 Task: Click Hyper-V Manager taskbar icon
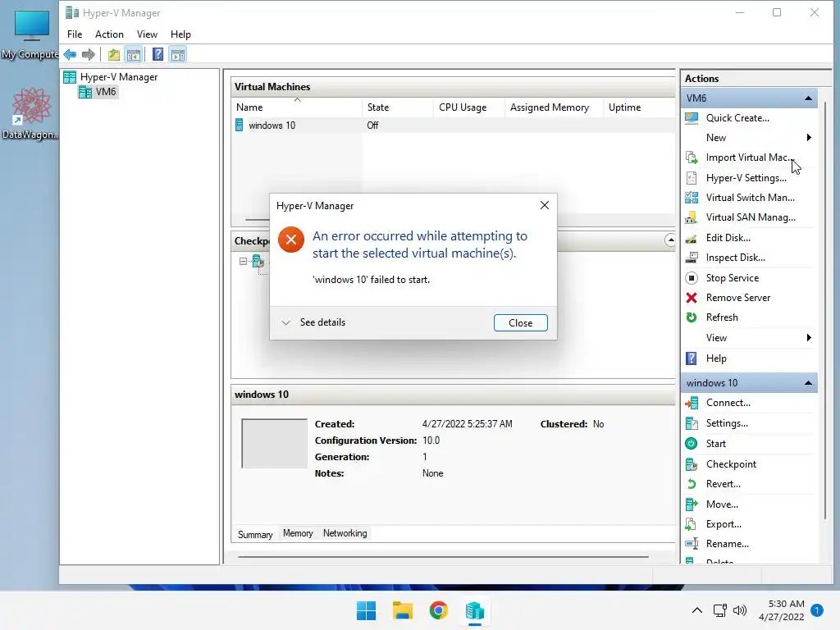click(x=475, y=610)
